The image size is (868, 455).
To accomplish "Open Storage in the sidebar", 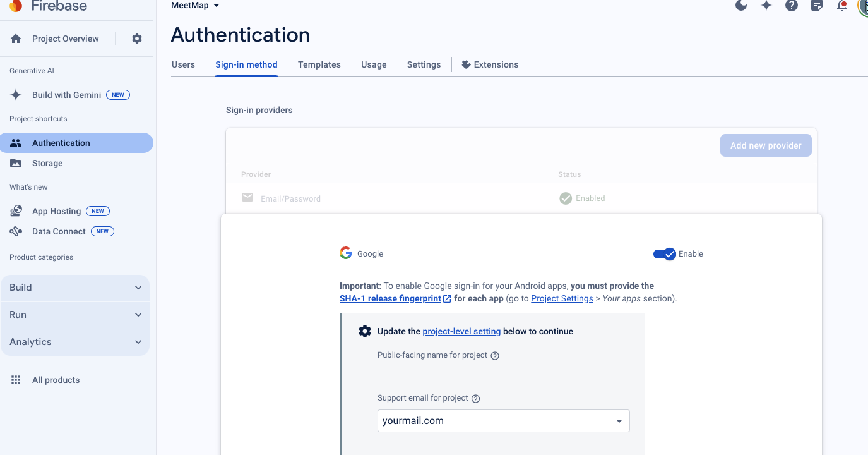I will coord(47,163).
